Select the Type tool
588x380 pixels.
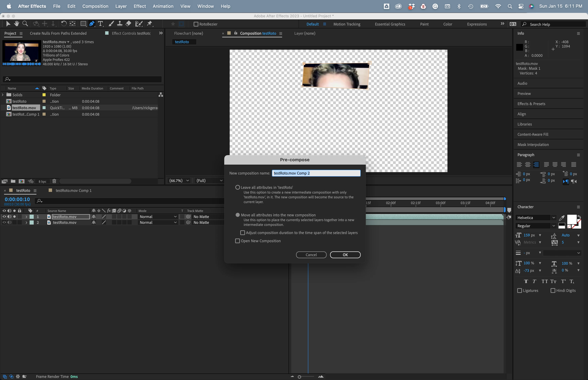coord(100,24)
